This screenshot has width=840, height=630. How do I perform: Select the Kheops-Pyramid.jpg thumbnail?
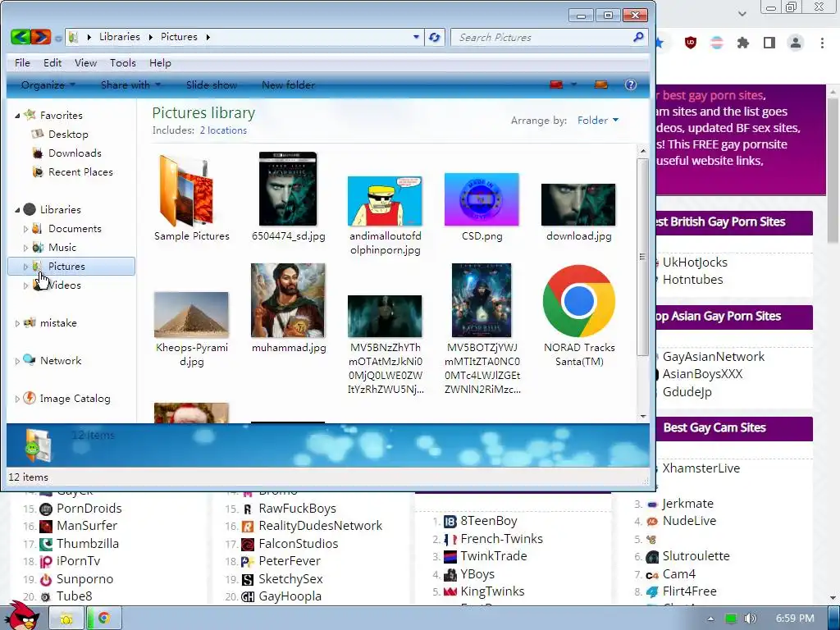pos(191,314)
